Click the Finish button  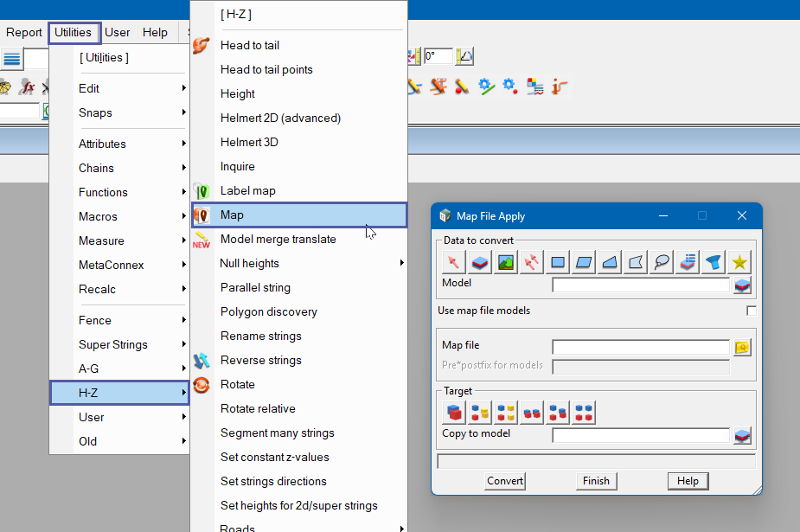pos(596,481)
